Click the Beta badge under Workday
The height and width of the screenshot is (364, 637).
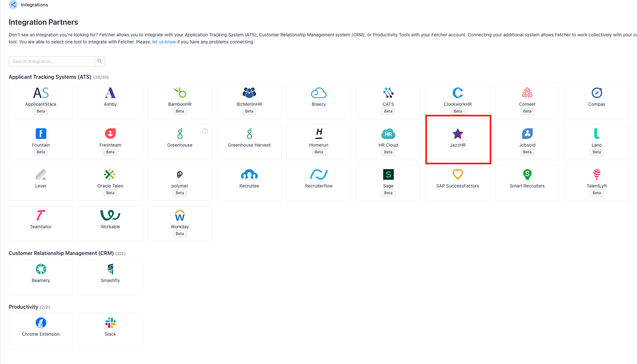[180, 234]
